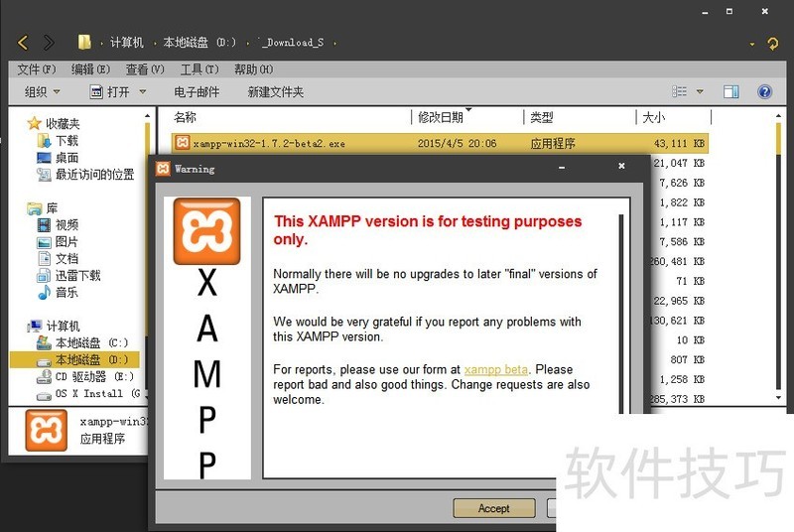The height and width of the screenshot is (532, 794).
Task: Click the XAMPP icon in Warning title bar
Action: (163, 169)
